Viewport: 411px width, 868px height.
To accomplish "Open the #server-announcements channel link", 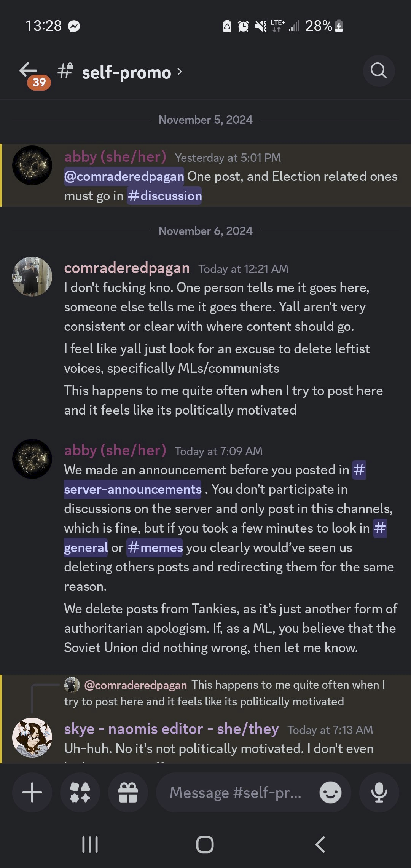I will [133, 489].
